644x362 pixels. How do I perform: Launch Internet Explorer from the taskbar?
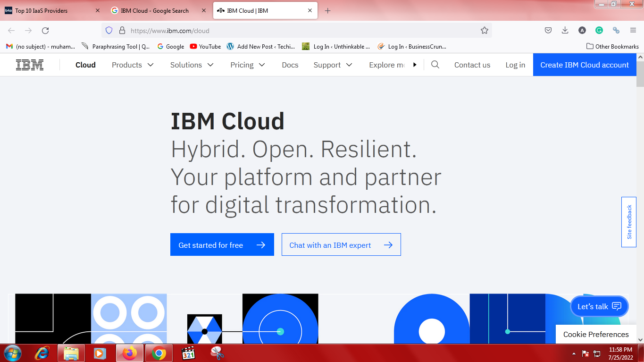tap(42, 353)
